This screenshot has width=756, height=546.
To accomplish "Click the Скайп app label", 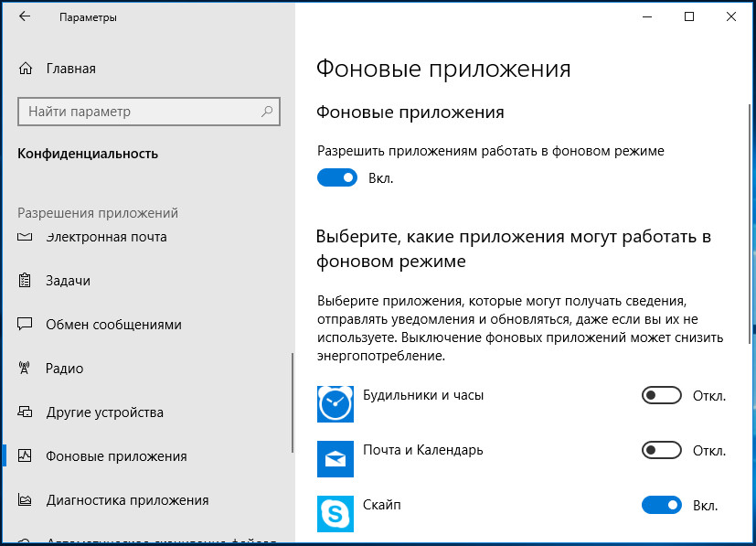I will click(x=382, y=505).
